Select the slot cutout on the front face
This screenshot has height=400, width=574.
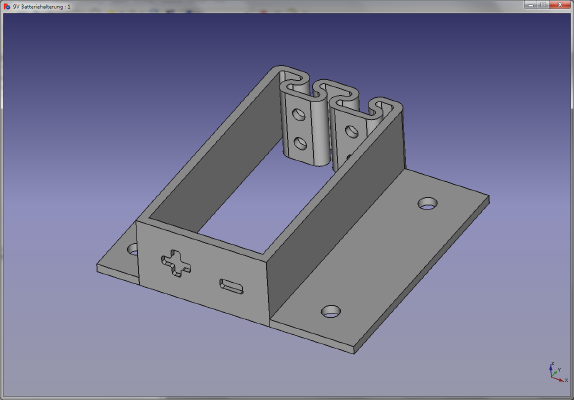[231, 287]
